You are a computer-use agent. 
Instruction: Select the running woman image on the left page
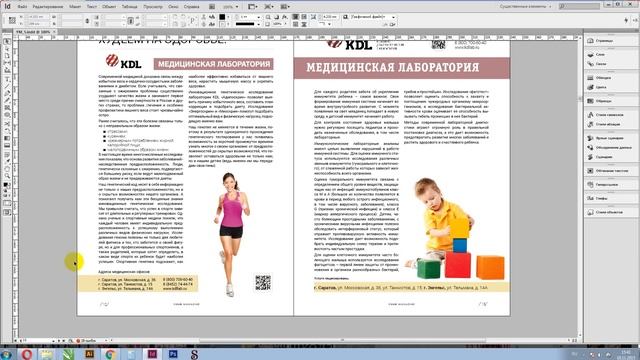pyautogui.click(x=232, y=234)
